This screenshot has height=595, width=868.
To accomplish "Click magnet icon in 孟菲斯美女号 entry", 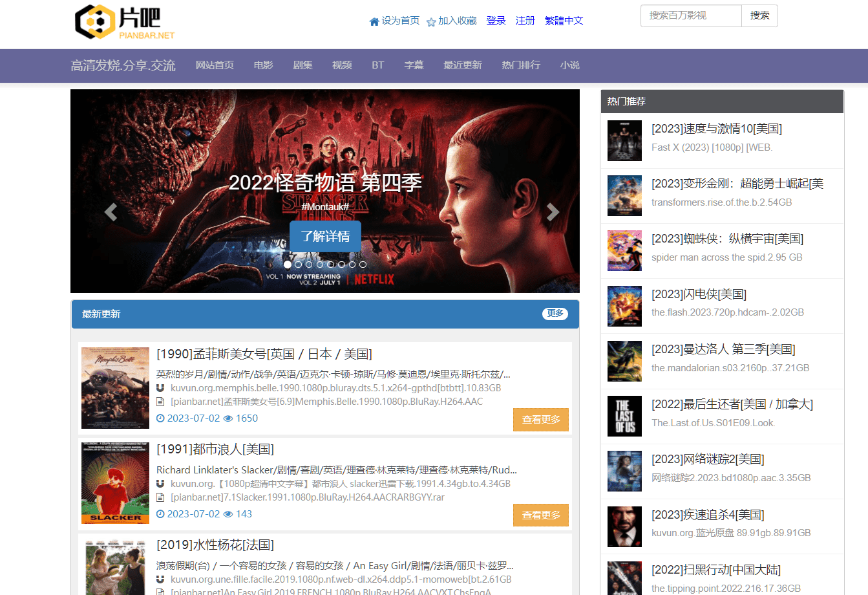I will point(160,388).
